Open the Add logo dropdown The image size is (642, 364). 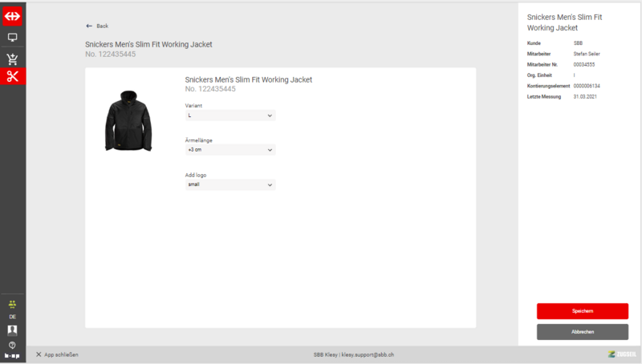coord(230,184)
